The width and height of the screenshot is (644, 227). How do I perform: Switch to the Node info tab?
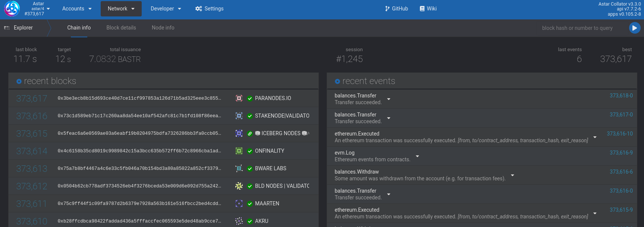pyautogui.click(x=163, y=28)
